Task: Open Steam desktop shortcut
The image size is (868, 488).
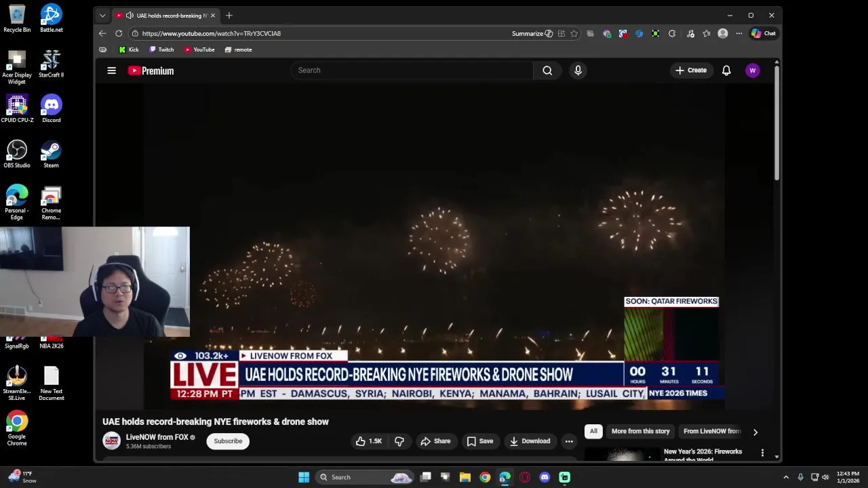Action: pos(52,154)
